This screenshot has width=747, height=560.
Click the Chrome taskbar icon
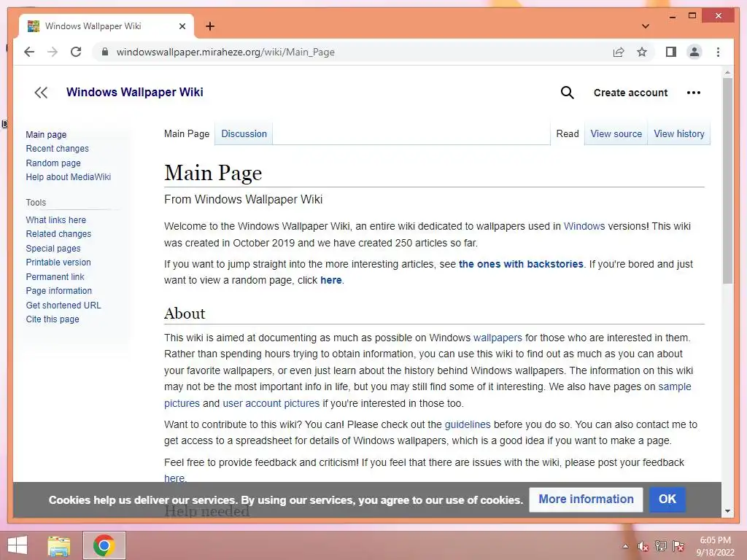coord(104,545)
